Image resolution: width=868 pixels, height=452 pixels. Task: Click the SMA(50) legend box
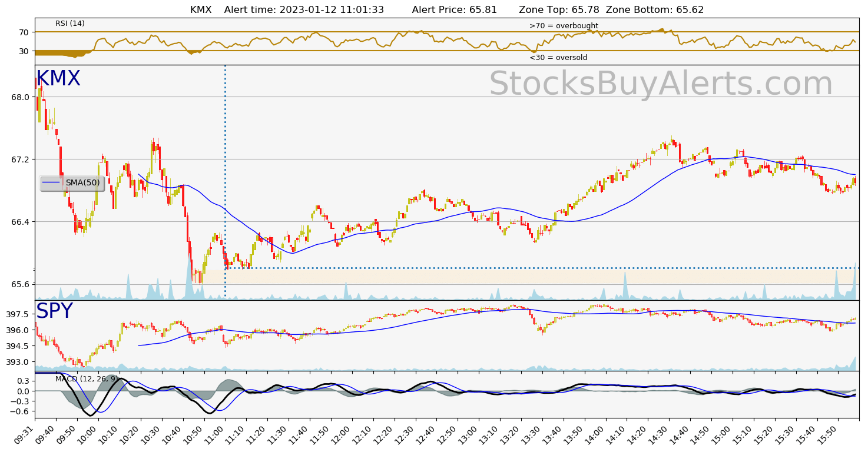coord(72,183)
